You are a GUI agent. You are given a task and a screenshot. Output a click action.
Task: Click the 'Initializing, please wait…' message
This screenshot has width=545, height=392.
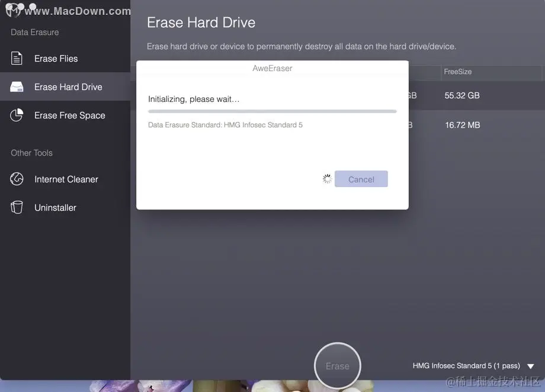click(x=194, y=99)
